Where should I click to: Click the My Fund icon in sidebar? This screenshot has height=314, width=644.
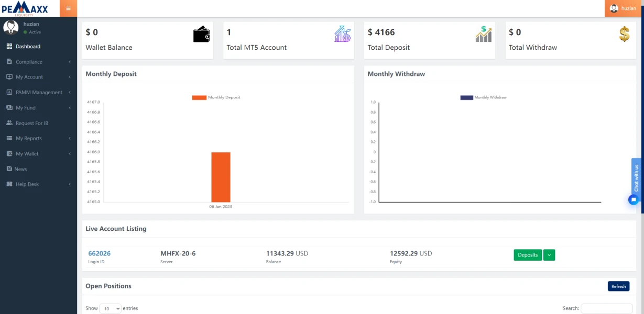[9, 108]
